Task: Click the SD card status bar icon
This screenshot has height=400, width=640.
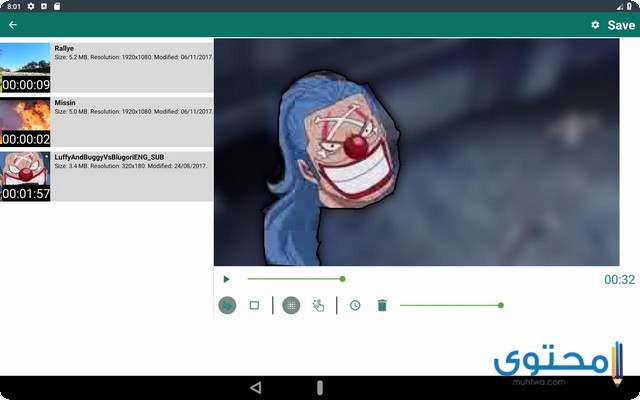Action: pos(57,6)
